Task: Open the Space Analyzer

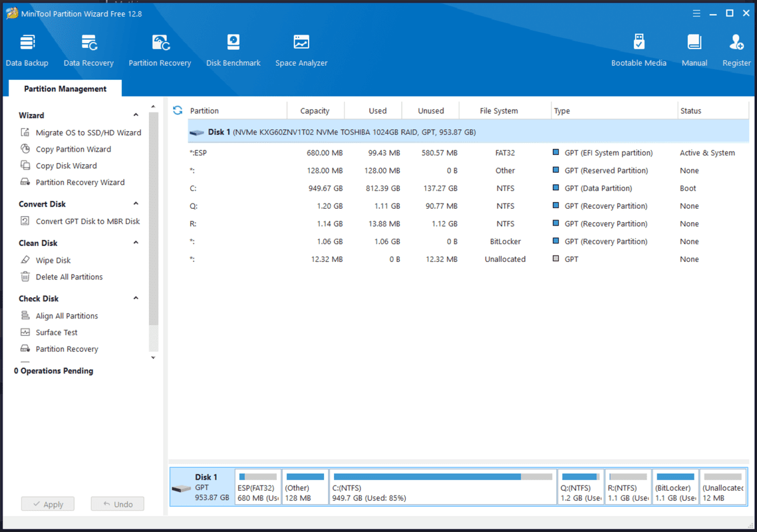Action: (x=301, y=50)
